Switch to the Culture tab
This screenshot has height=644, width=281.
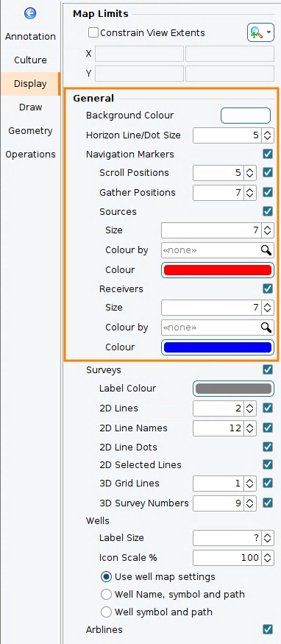click(30, 60)
